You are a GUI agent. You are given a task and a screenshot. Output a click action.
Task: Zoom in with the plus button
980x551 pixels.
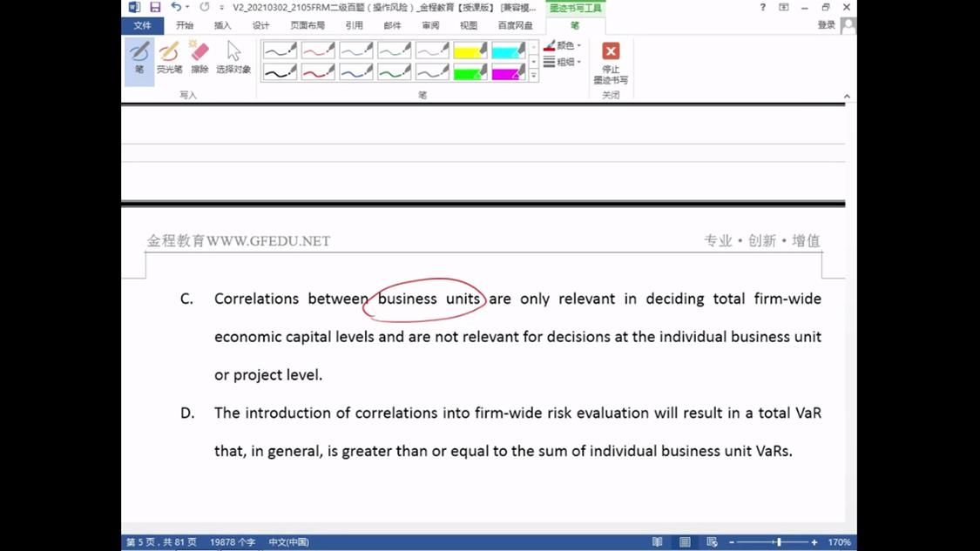point(814,542)
